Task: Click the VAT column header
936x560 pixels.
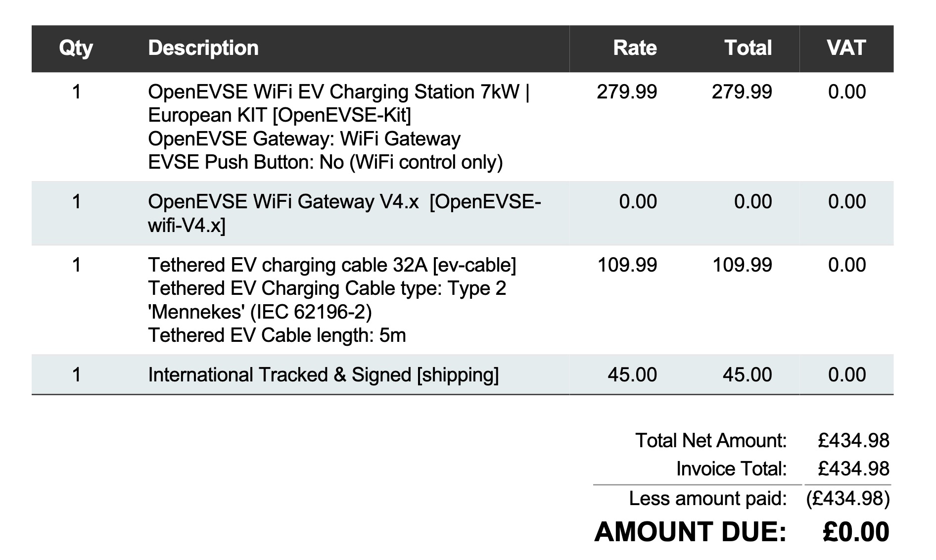Action: point(846,48)
